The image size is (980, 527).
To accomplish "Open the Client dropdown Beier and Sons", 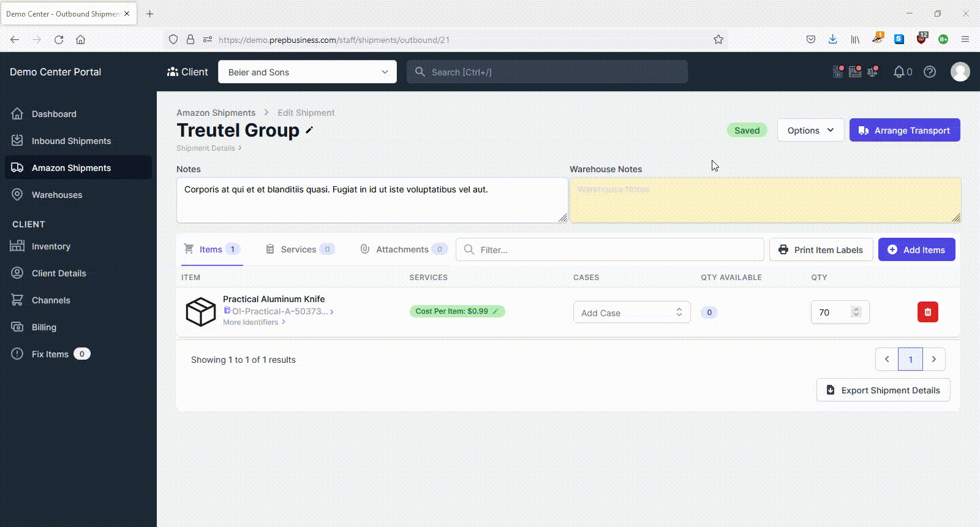I will pyautogui.click(x=307, y=72).
